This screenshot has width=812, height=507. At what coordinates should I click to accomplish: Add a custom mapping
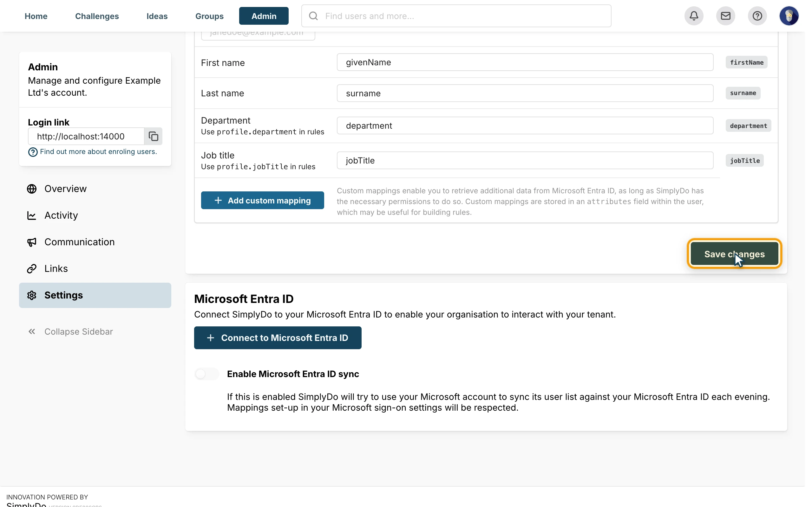click(x=262, y=200)
